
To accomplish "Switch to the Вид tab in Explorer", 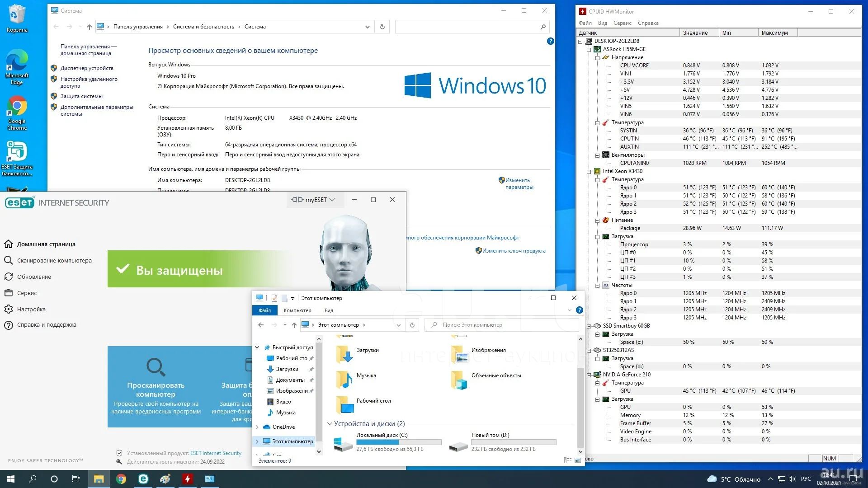I will point(329,310).
